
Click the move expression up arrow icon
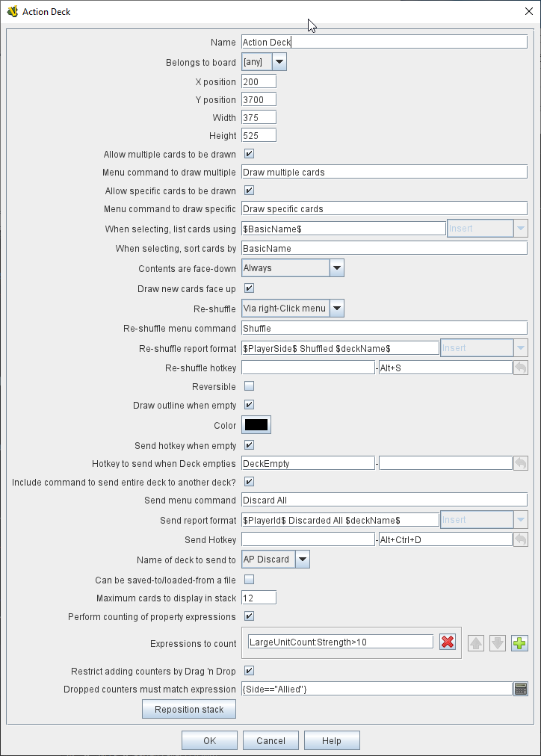coord(476,642)
